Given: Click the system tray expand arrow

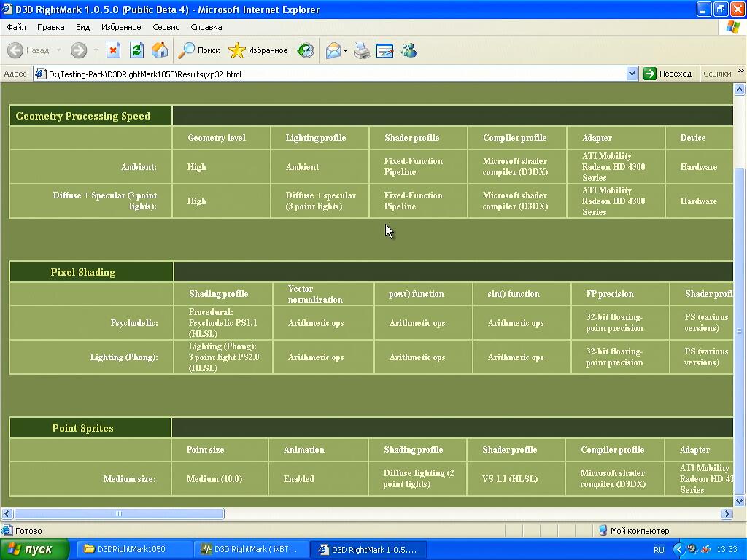Looking at the screenshot, I should [678, 550].
